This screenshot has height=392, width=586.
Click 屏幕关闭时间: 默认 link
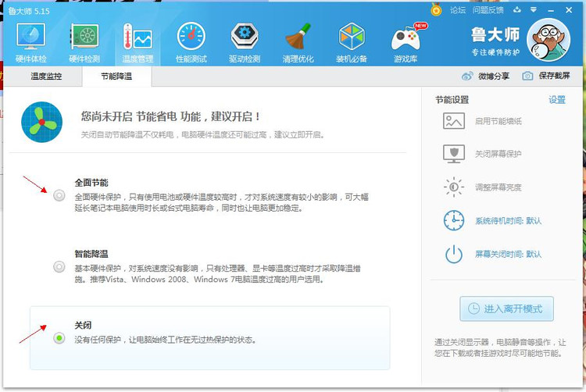[x=509, y=255]
